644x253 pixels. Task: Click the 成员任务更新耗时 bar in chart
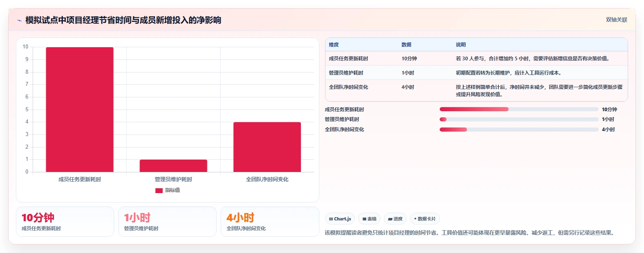[80, 110]
